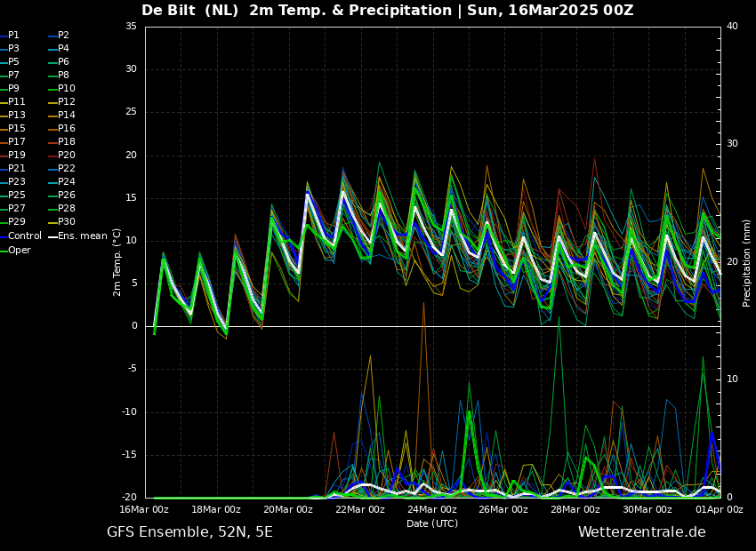Select the P5 legend entry
Screen dimensions: 756x551
tap(10, 61)
